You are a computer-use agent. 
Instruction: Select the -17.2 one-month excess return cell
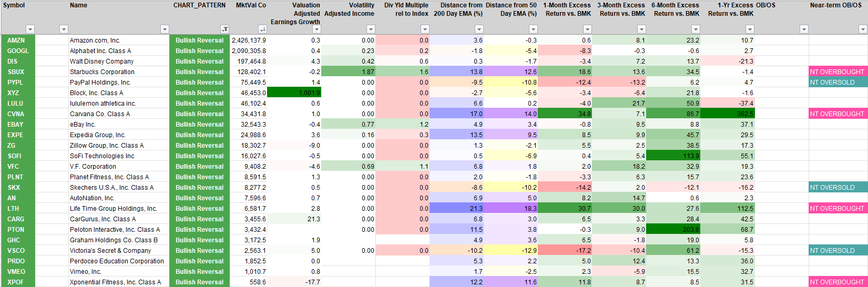pos(565,251)
